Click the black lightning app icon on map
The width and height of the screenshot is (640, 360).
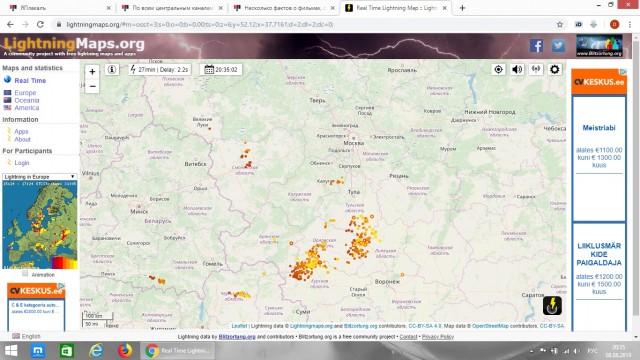[x=552, y=305]
